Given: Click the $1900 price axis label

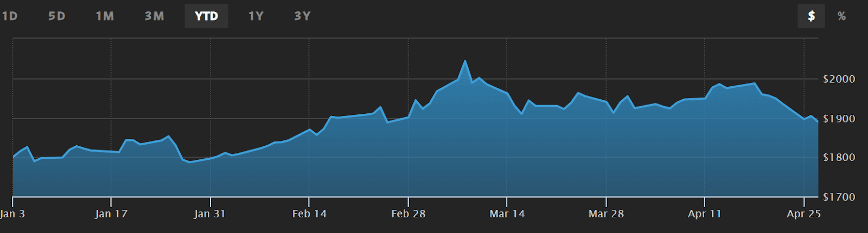Looking at the screenshot, I should (839, 119).
